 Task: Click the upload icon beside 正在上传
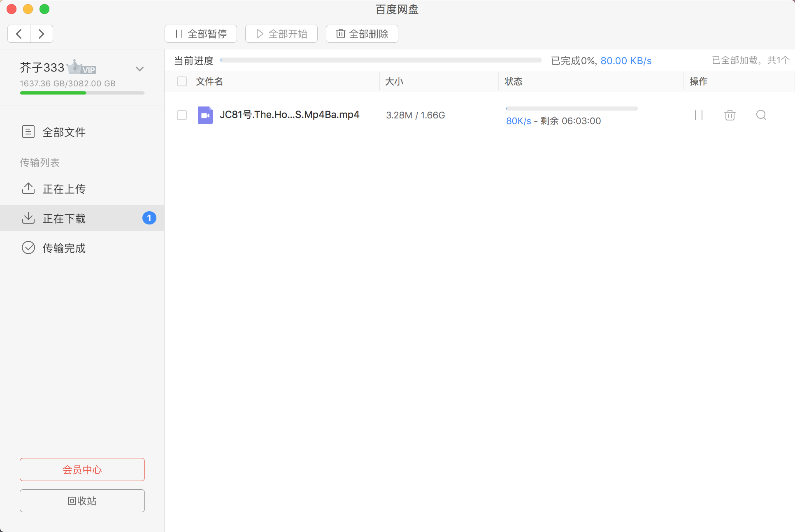click(28, 189)
